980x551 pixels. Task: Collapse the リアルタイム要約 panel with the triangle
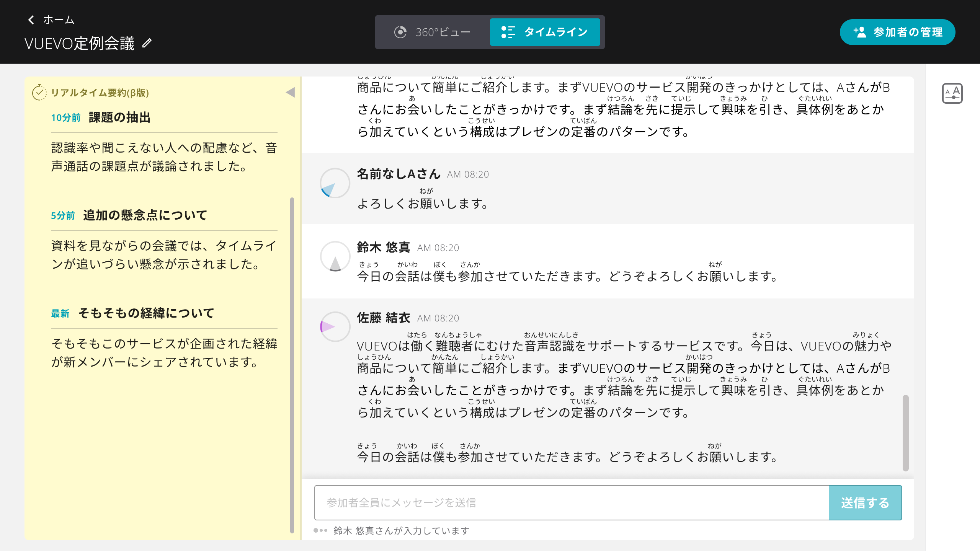(290, 92)
